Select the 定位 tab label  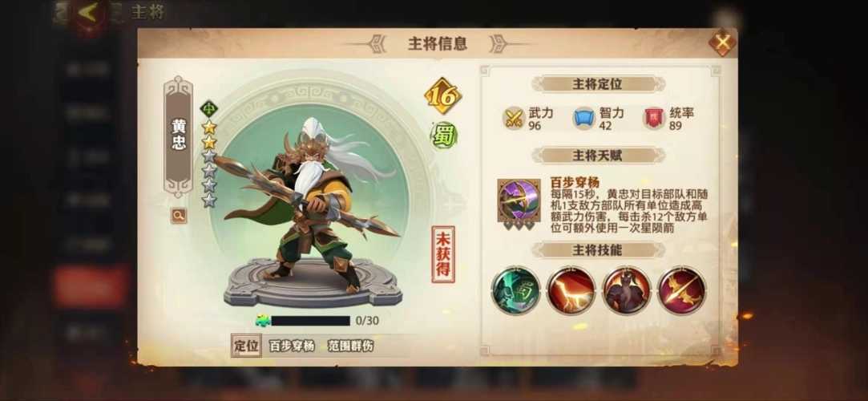pyautogui.click(x=246, y=346)
